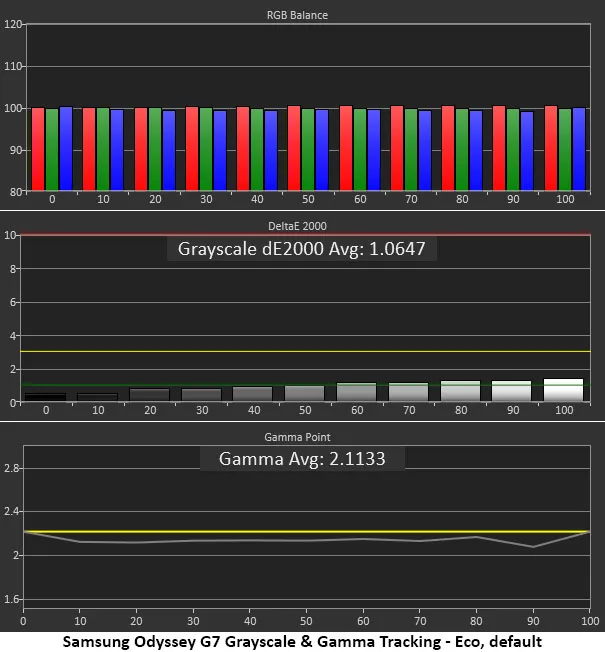The width and height of the screenshot is (605, 652).
Task: Click the black DeltaE bar at 0
Action: [x=45, y=397]
